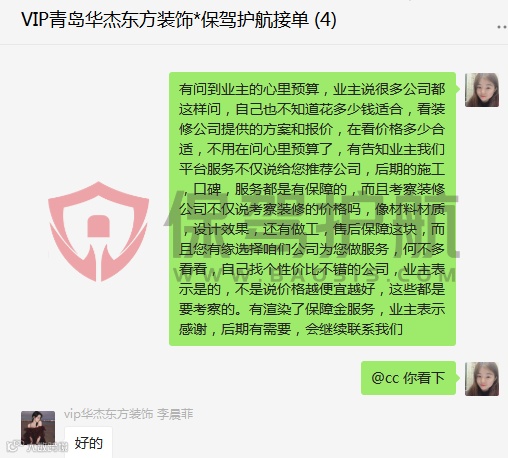Click the Weibo logo watermark at bottom left

[x=37, y=446]
